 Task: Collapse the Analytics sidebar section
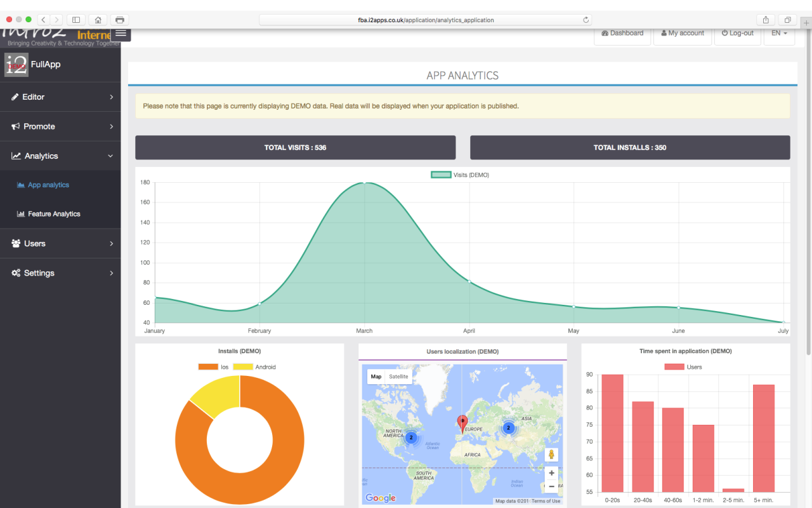click(60, 156)
